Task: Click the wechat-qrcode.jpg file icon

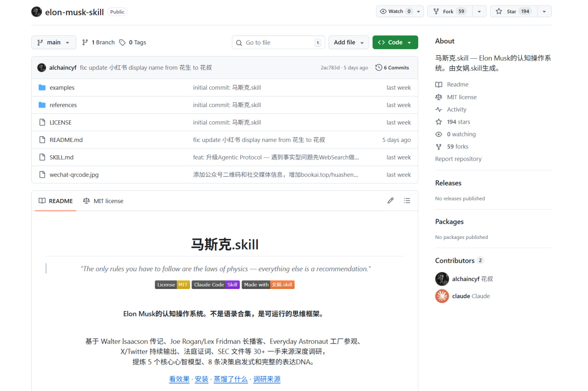Action: (42, 175)
